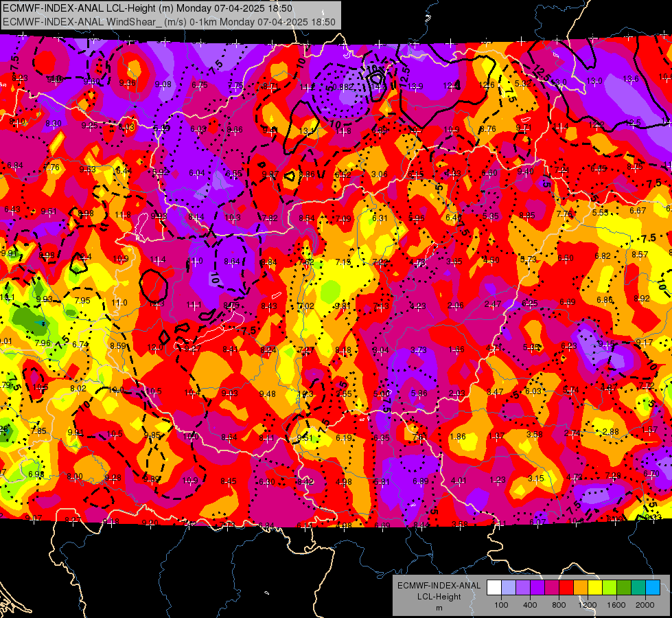Image resolution: width=672 pixels, height=618 pixels.
Task: Click the LCL-Height label in the legend
Action: tap(439, 597)
